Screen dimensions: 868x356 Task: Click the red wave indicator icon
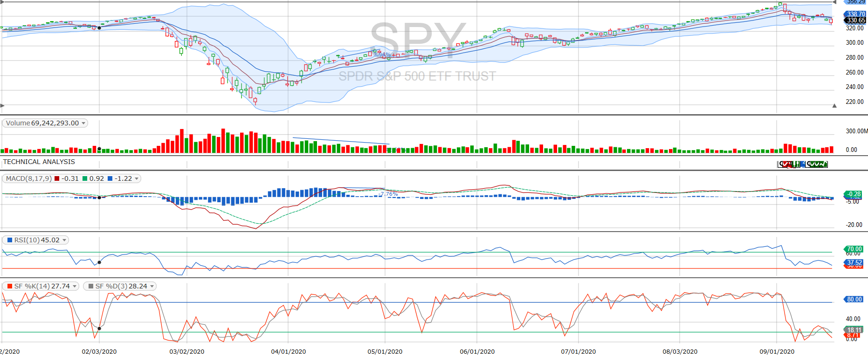[x=785, y=164]
